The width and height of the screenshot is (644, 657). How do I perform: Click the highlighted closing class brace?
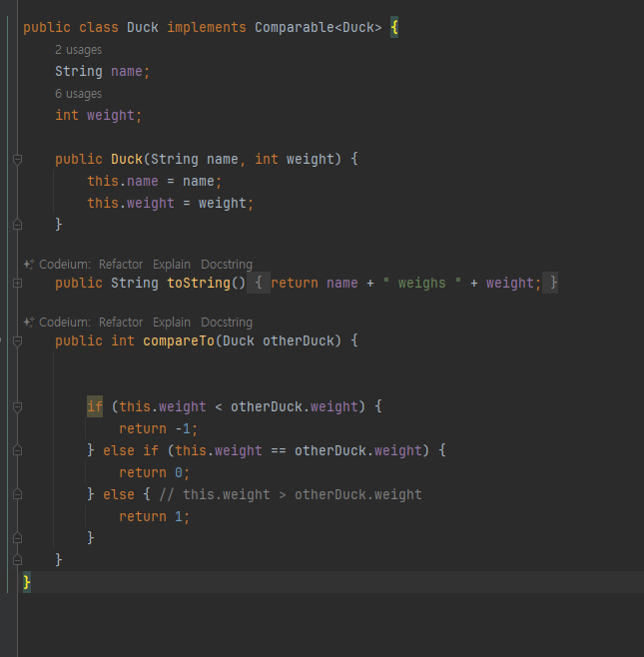[x=27, y=582]
